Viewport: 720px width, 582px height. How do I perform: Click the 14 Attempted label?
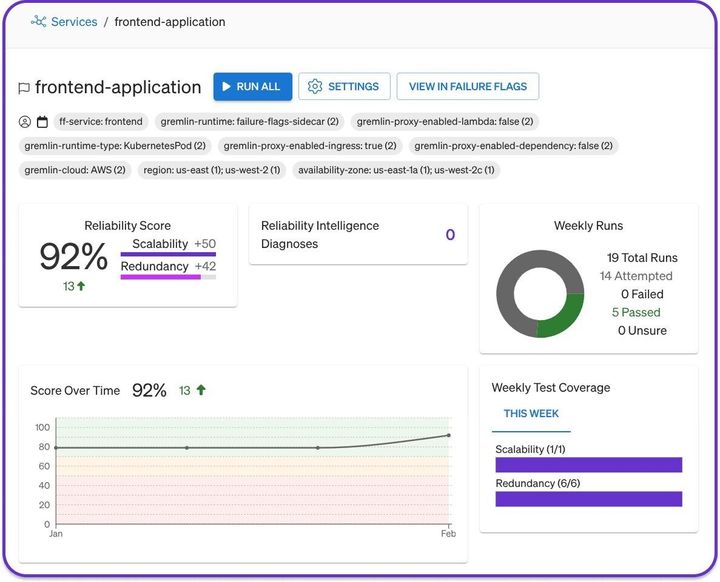[x=636, y=276]
